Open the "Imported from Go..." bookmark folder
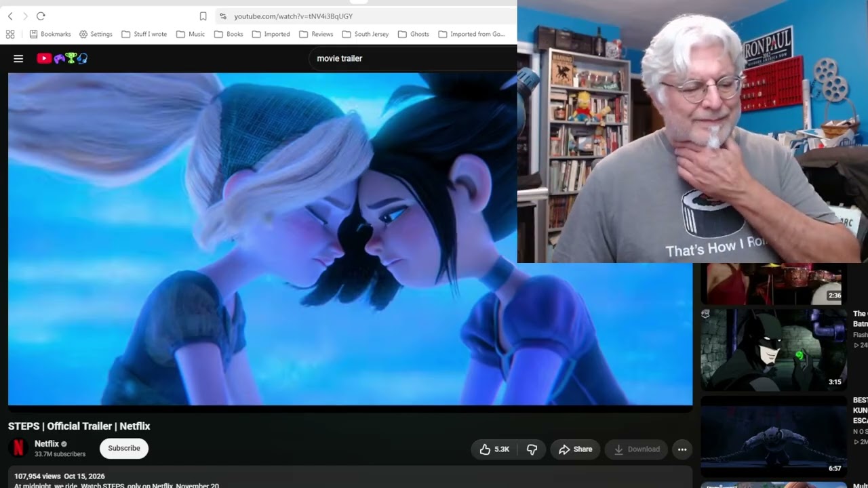868x488 pixels. (x=472, y=34)
